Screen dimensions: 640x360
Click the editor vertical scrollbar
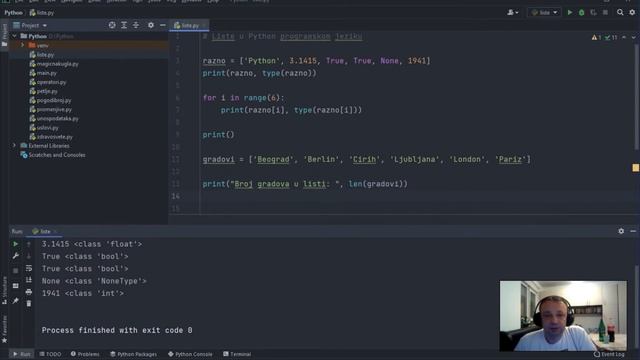[x=637, y=97]
